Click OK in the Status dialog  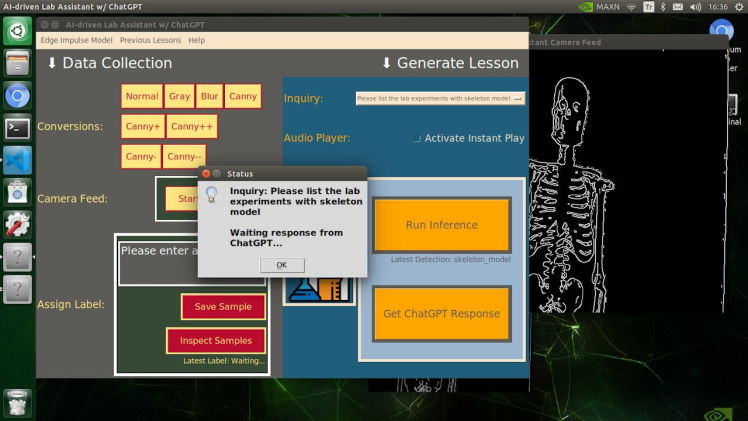[x=282, y=265]
